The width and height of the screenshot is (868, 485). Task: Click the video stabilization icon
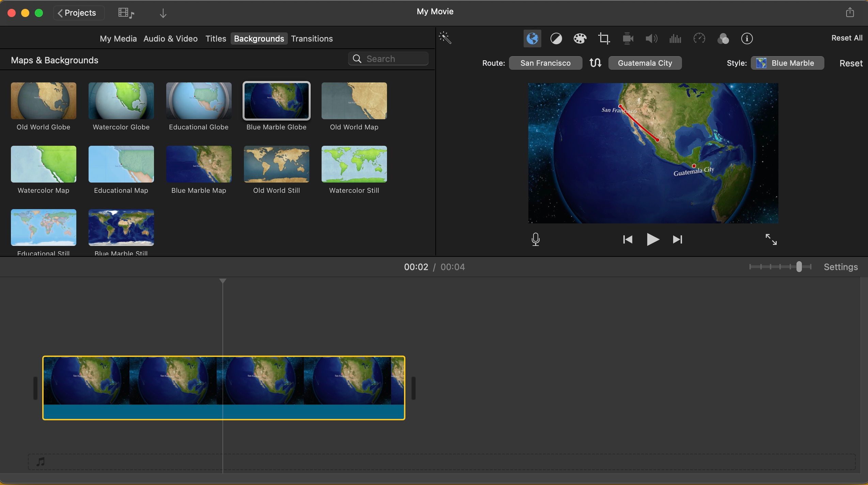(628, 38)
